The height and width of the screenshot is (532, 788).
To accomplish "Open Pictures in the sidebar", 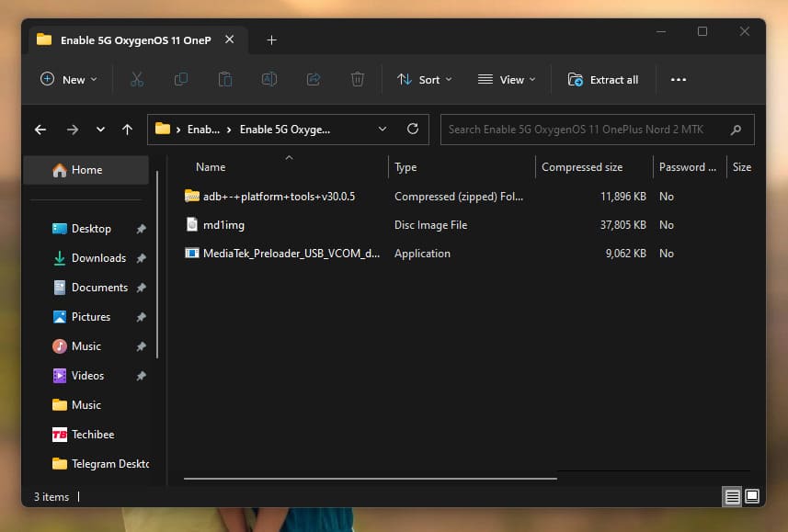I will point(90,316).
